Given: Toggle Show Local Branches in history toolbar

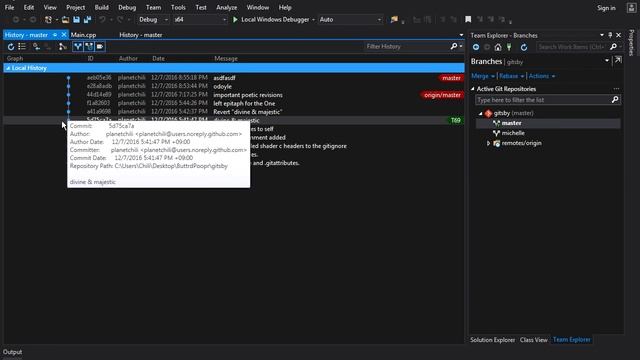Looking at the screenshot, I should click(78, 47).
